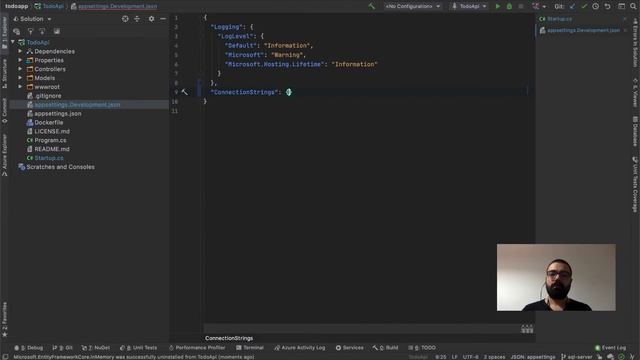640x360 pixels.
Task: Open the Event Log at bottom right
Action: click(611, 348)
